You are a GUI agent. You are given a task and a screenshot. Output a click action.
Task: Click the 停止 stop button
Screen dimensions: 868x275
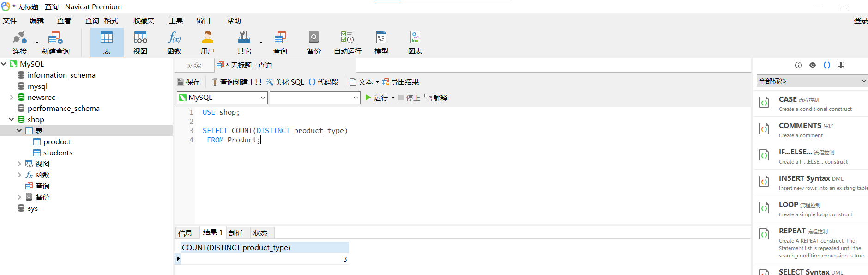pos(409,98)
